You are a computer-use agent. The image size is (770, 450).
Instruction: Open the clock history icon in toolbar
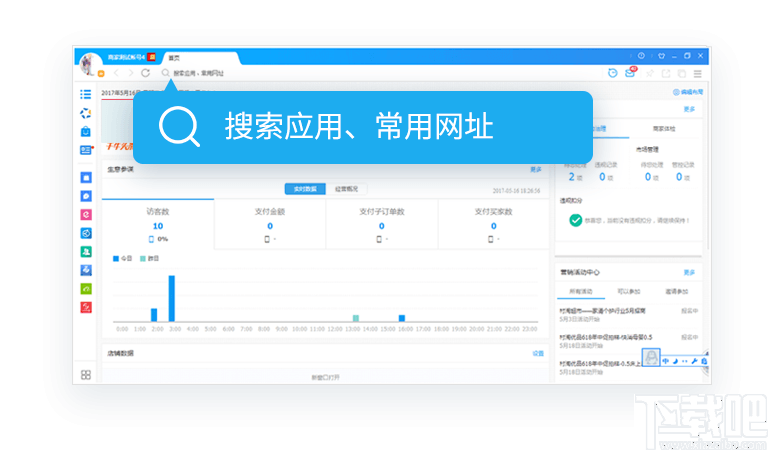coord(612,73)
